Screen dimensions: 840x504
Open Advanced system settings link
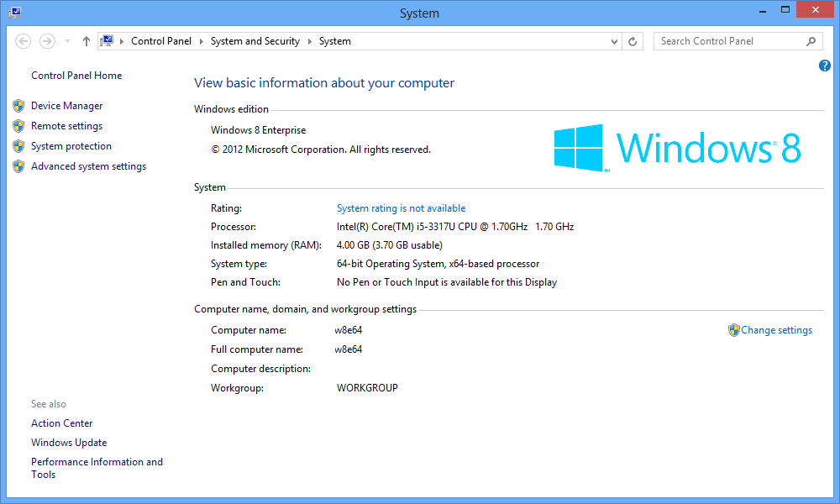pyautogui.click(x=88, y=166)
